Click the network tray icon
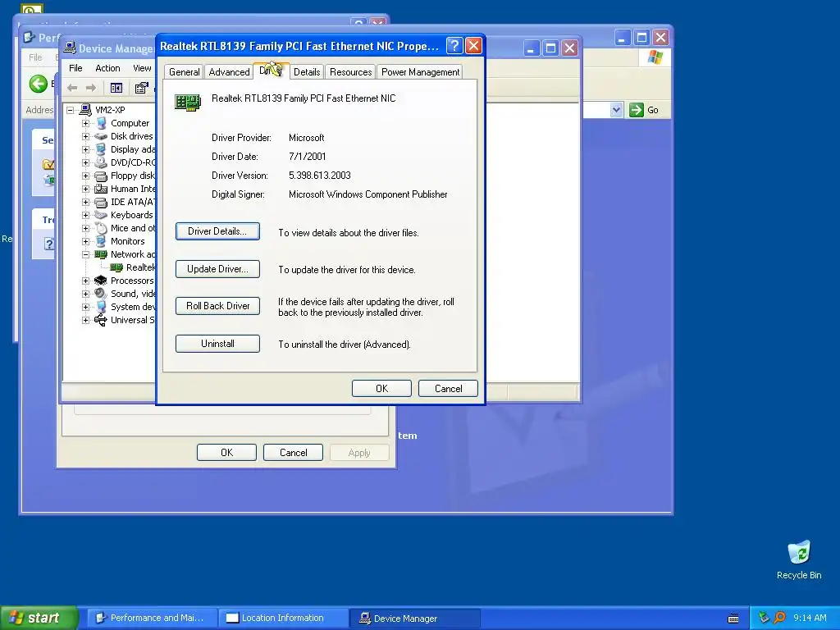Viewport: 840px width, 630px height. [x=764, y=618]
